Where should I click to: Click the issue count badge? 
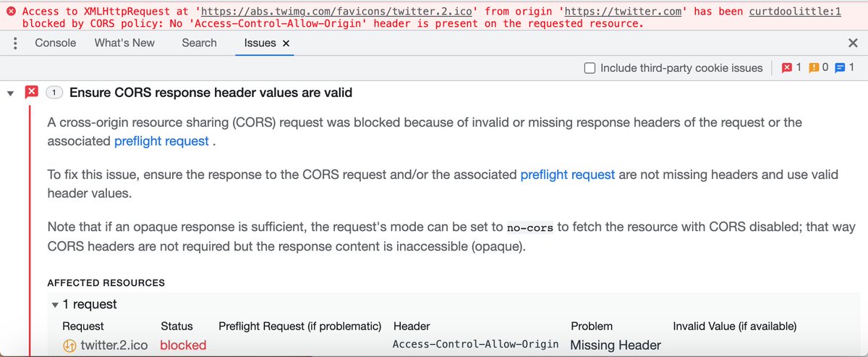point(54,93)
